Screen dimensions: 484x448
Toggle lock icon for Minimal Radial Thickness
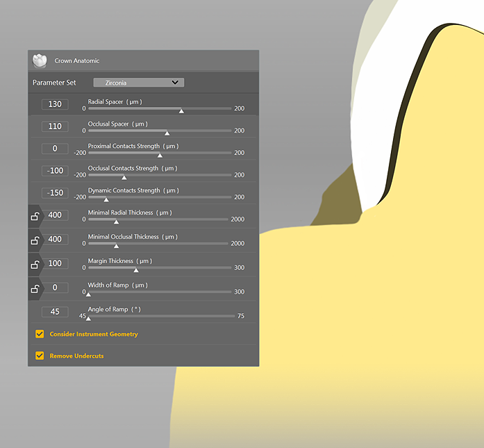click(x=35, y=216)
